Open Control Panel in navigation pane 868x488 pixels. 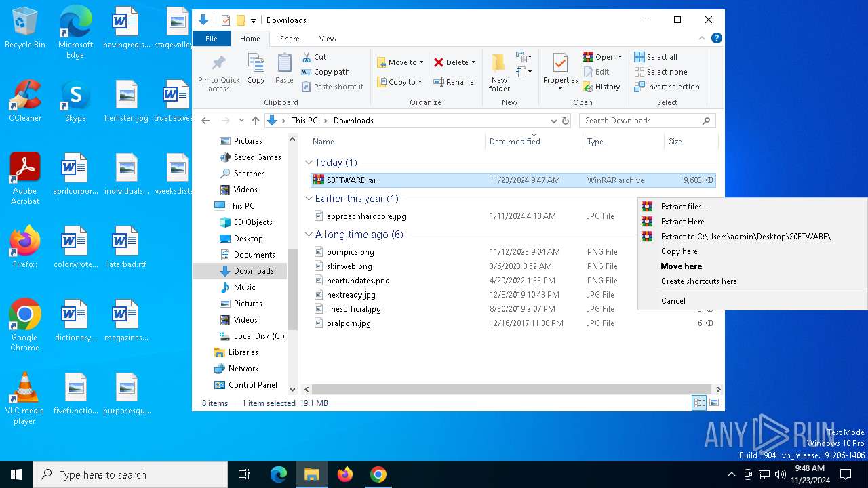(x=252, y=385)
